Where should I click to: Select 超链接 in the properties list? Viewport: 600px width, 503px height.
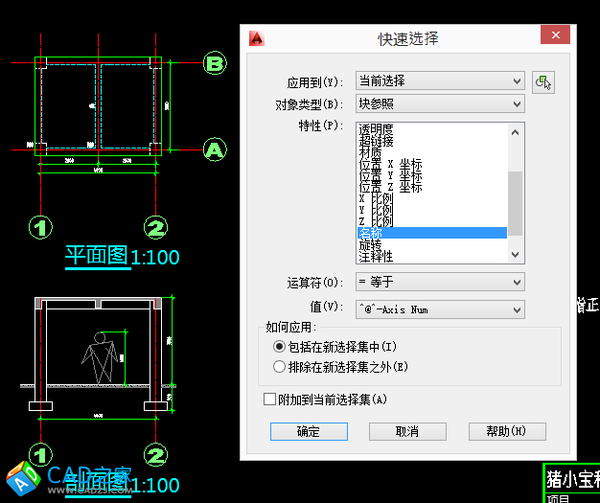376,141
